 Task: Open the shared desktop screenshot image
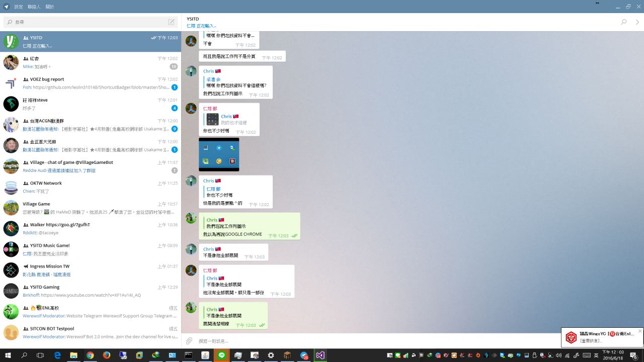[219, 154]
